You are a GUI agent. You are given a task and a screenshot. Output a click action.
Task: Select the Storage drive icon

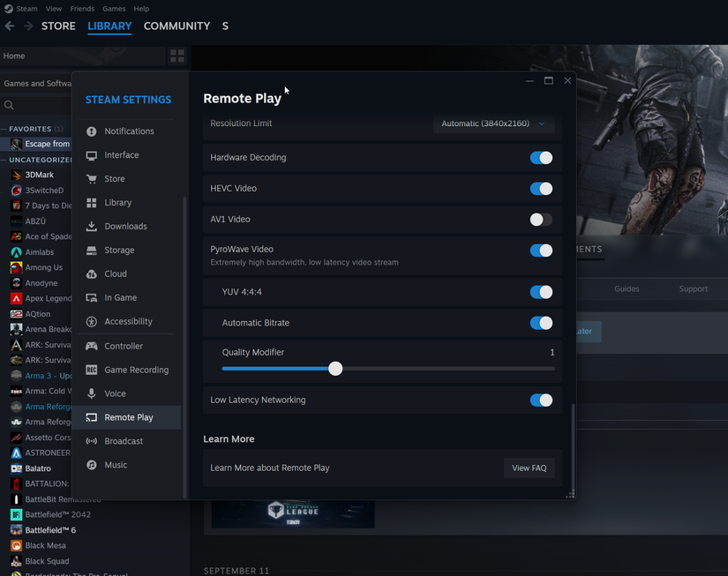(92, 251)
